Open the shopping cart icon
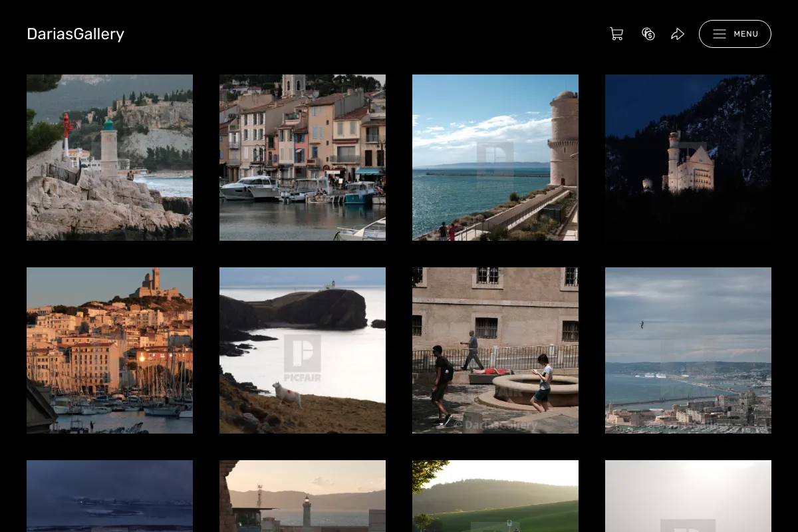This screenshot has width=798, height=532. pos(616,34)
